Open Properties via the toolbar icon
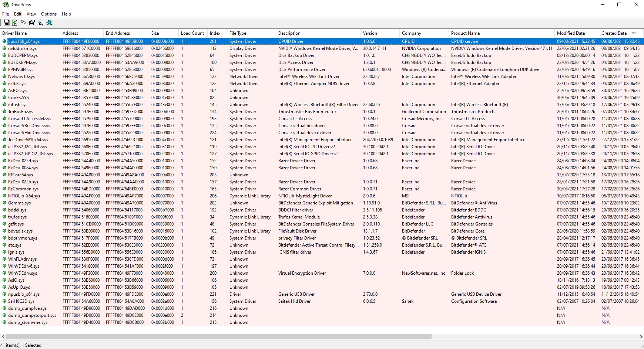Viewport: 644px width, 349px height. click(32, 23)
